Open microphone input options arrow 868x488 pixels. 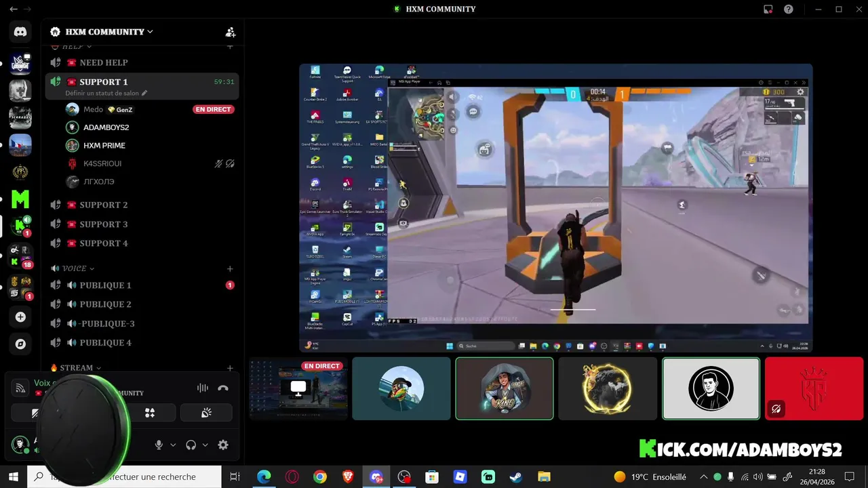tap(173, 445)
